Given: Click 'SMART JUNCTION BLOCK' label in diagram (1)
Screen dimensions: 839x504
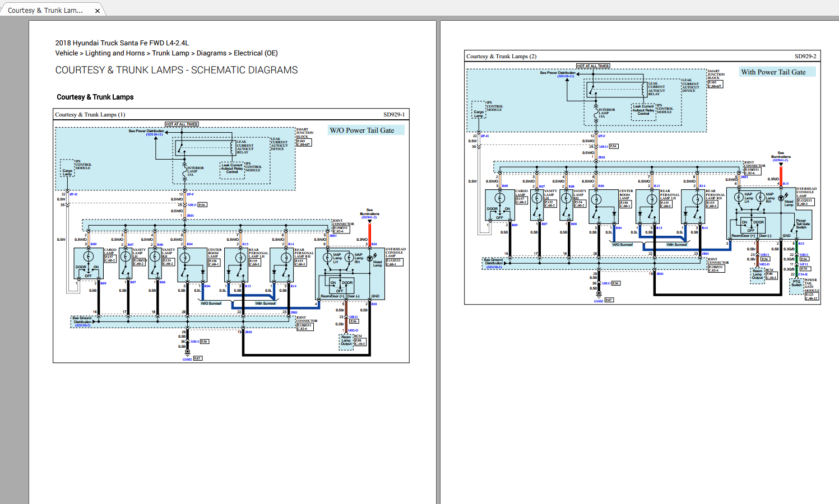Looking at the screenshot, I should click(x=305, y=133).
